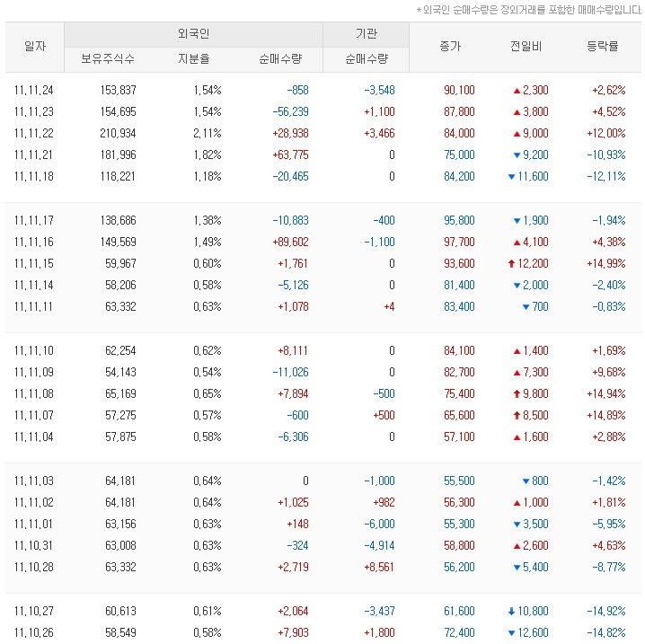Click the red up arrow beside 9,800

[x=517, y=393]
